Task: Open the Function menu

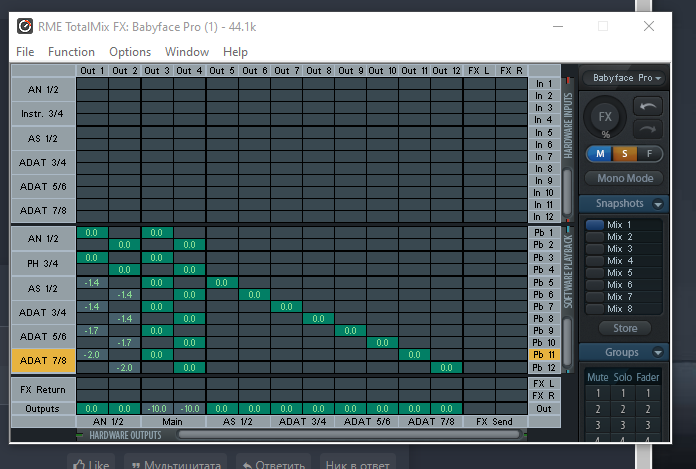Action: 71,52
